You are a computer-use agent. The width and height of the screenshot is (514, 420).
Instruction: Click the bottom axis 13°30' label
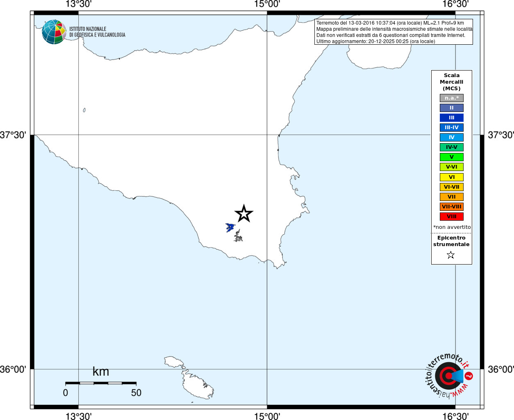click(x=78, y=416)
